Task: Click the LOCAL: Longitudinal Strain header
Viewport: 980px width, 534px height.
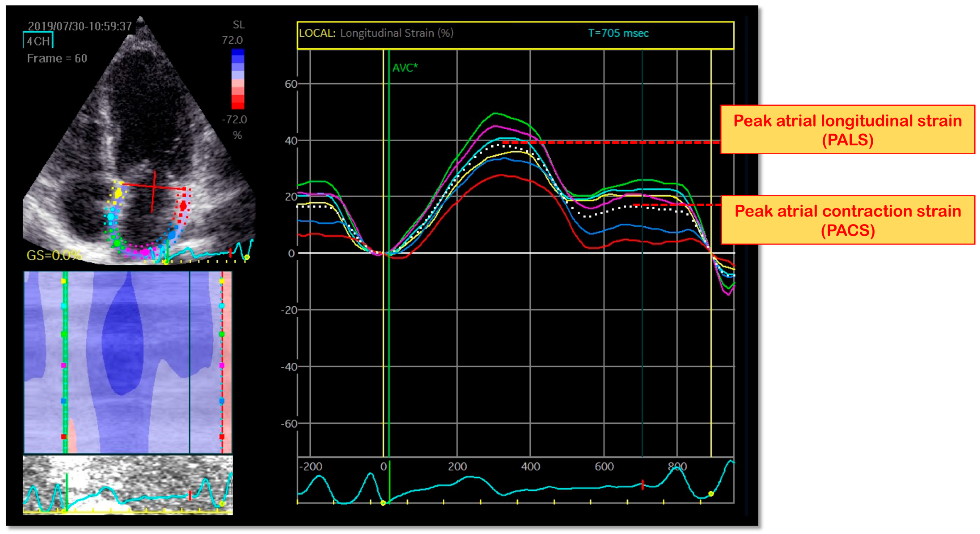Action: click(x=376, y=33)
